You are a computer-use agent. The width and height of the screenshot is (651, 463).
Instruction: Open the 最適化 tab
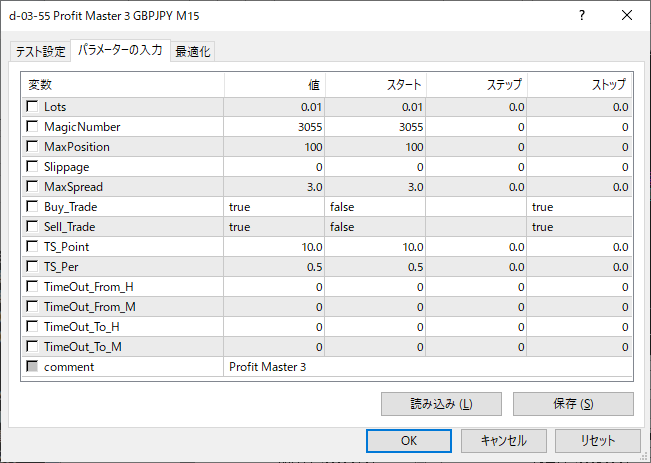(x=192, y=52)
